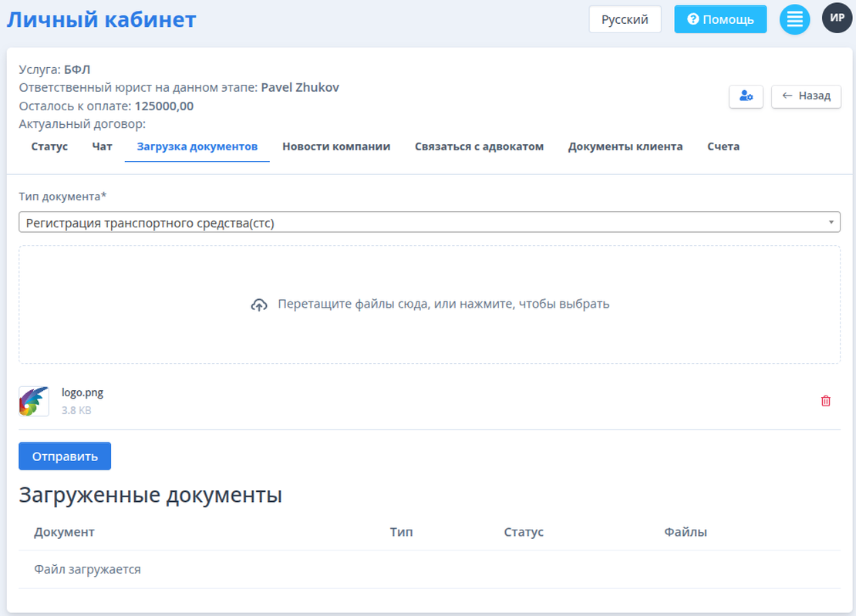This screenshot has height=616, width=856.
Task: Click the logo.png file preview icon
Action: (33, 400)
